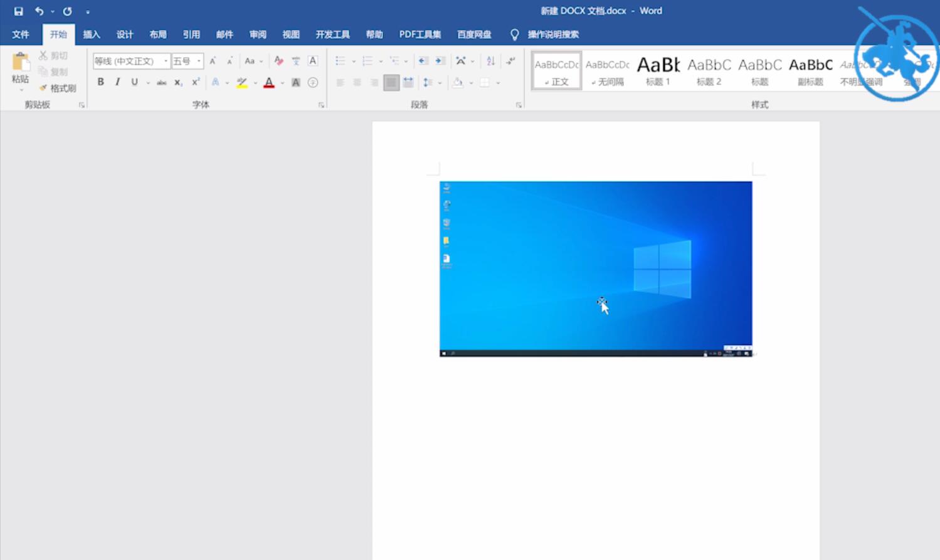Open the 开发工具 ribbon tab
This screenshot has height=560, width=940.
click(x=332, y=34)
